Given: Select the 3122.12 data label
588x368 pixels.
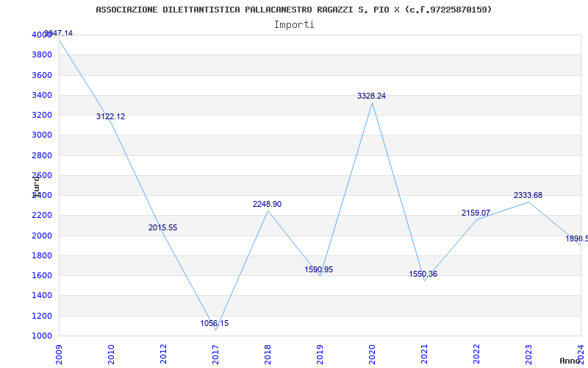Looking at the screenshot, I should tap(111, 116).
